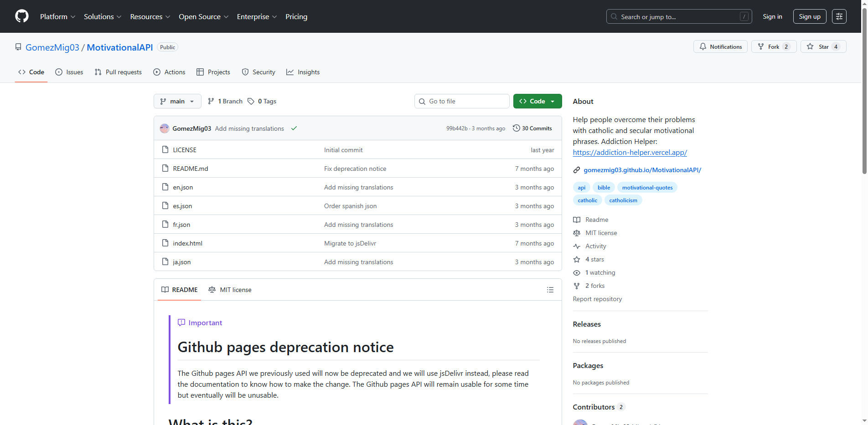Open the gomezmig03.github.io/MotivationalAPI/ link
Image resolution: width=868 pixels, height=425 pixels.
coord(642,170)
